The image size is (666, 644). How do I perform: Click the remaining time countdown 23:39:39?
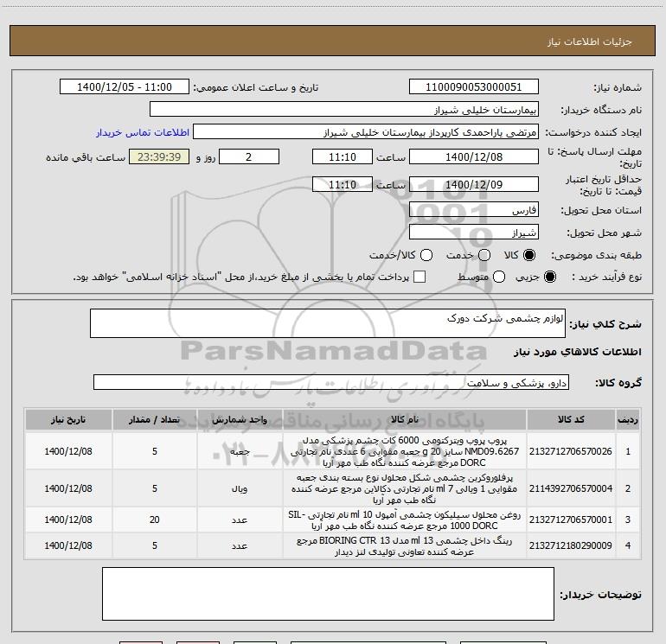(159, 156)
